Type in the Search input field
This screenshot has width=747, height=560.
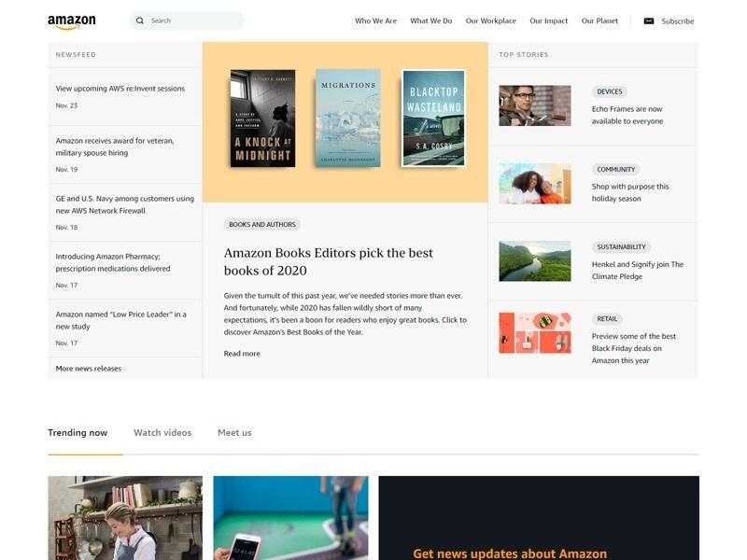pyautogui.click(x=191, y=21)
